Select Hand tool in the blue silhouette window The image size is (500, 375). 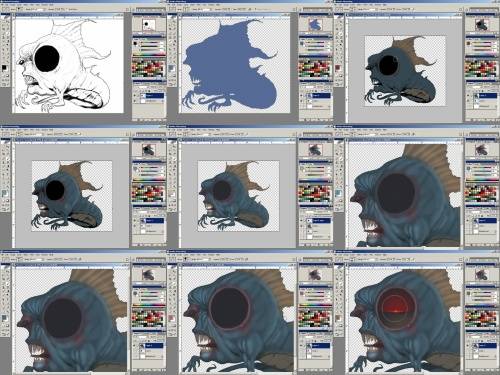171,61
